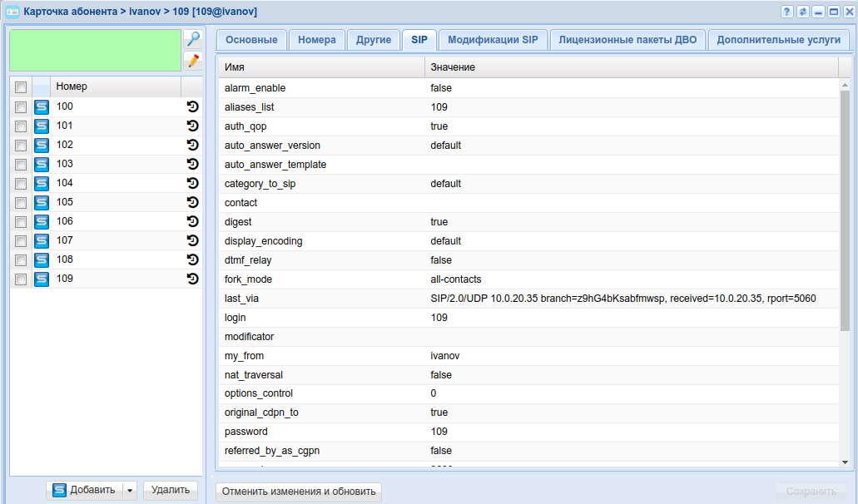Open history for number 102
Screen dimensions: 858x504
point(192,145)
